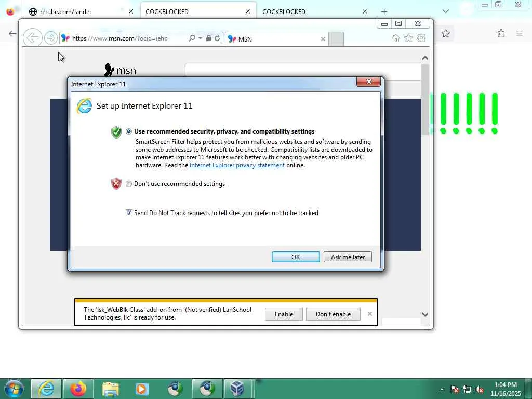The image size is (532, 399).
Task: Click the search magnifier in IE address bar
Action: [192, 38]
